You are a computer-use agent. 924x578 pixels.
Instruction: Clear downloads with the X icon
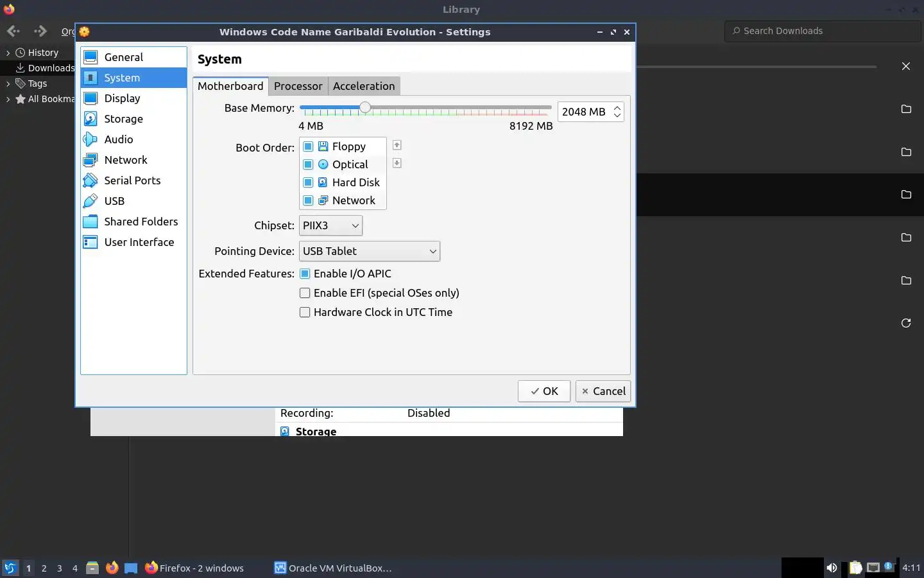(x=906, y=66)
